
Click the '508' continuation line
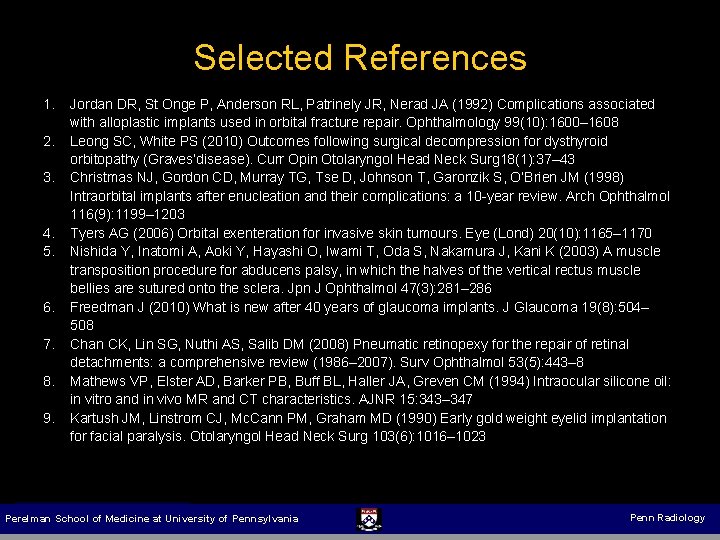(x=82, y=325)
